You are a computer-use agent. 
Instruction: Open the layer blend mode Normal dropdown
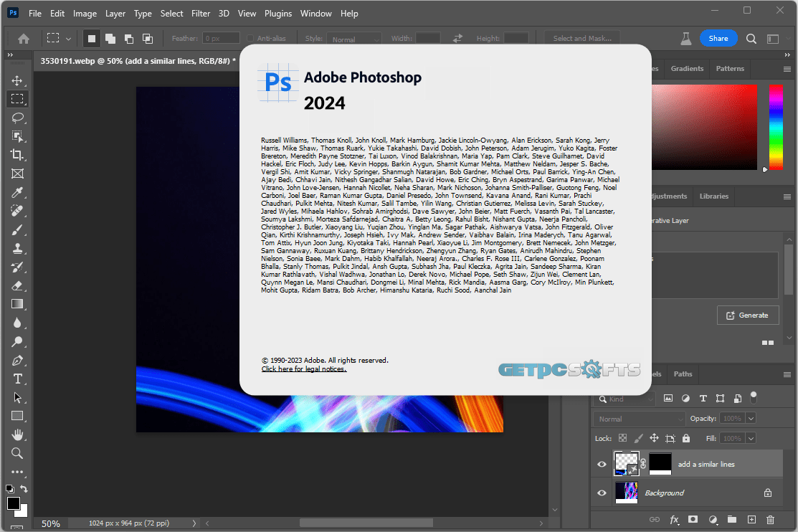pos(639,419)
